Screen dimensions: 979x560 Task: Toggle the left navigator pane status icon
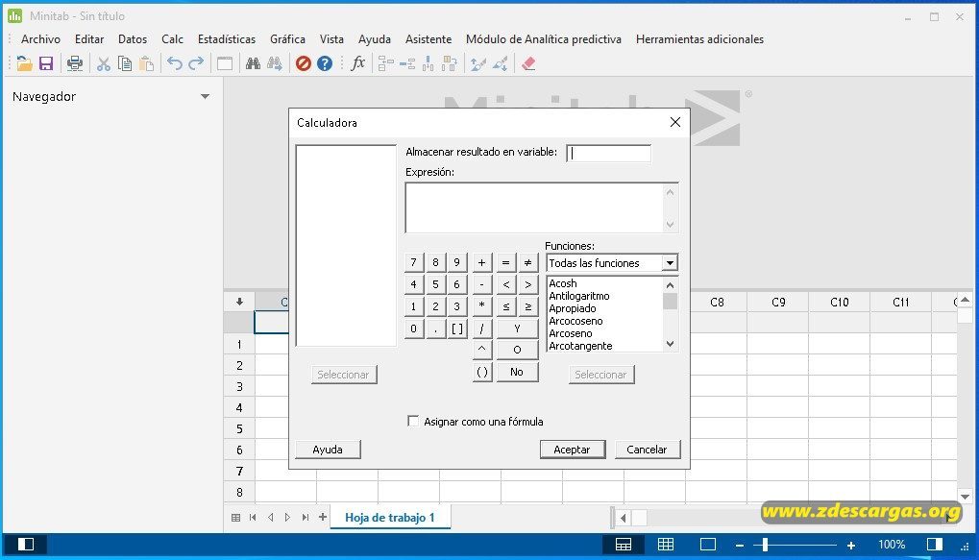click(26, 545)
